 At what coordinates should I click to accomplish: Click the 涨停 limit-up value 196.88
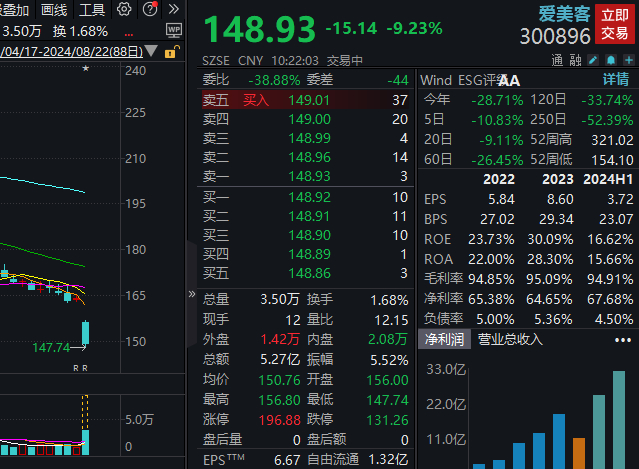(x=280, y=420)
